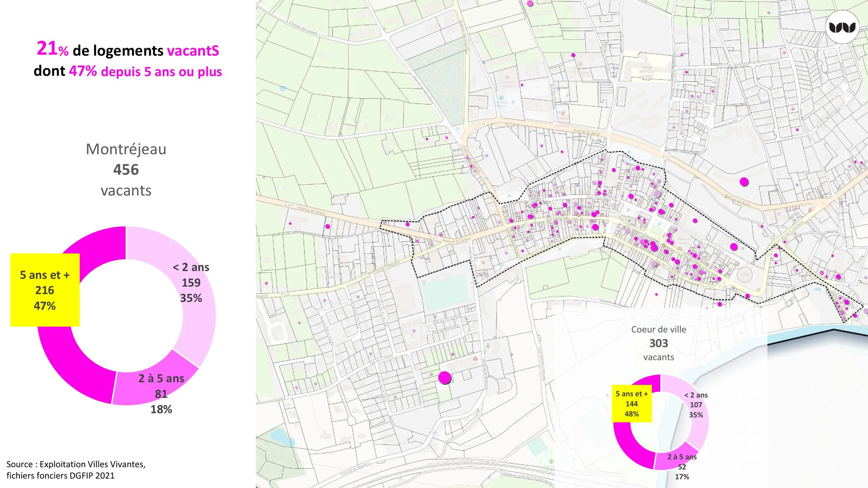The width and height of the screenshot is (868, 488).
Task: Click the 'Collège Bertrand Laralde' map label
Action: click(647, 72)
